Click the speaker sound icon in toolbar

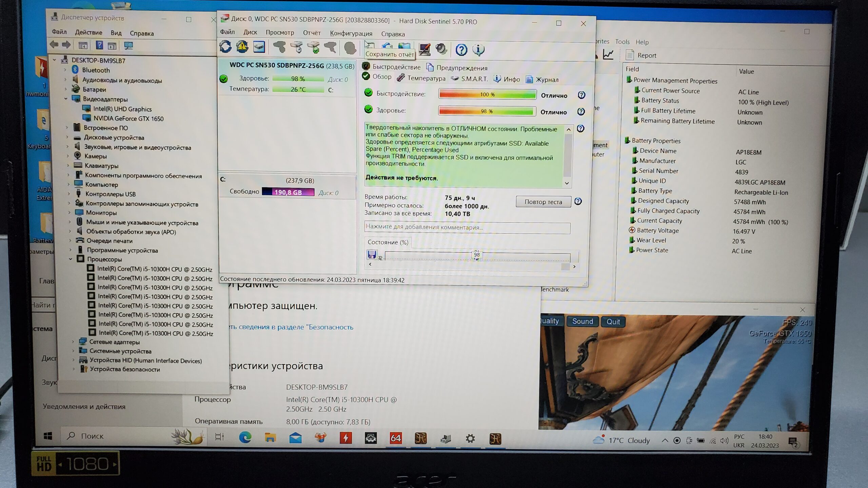click(x=441, y=49)
